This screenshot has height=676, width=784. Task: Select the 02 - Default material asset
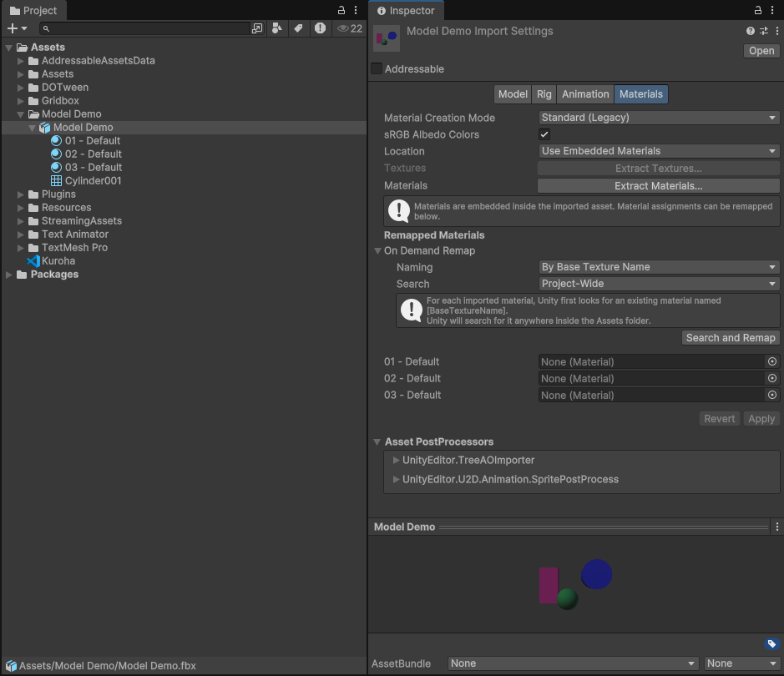[x=93, y=154]
